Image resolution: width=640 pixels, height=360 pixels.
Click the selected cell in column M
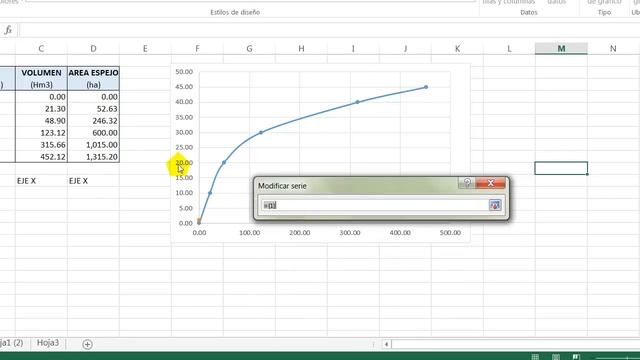pyautogui.click(x=561, y=168)
